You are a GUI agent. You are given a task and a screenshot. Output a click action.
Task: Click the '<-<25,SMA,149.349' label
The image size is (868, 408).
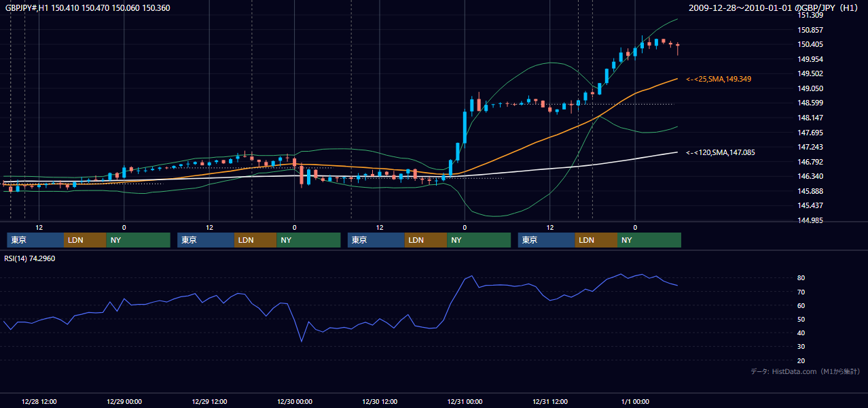[x=718, y=80]
